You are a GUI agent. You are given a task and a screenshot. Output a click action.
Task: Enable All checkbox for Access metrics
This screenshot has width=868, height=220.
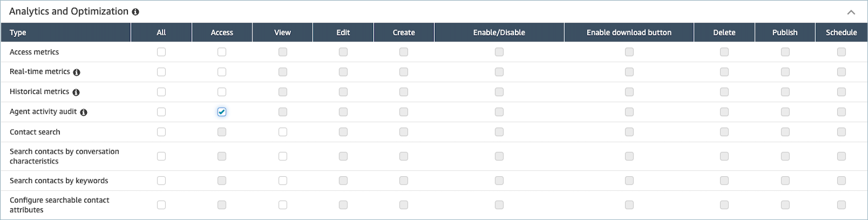coord(161,52)
